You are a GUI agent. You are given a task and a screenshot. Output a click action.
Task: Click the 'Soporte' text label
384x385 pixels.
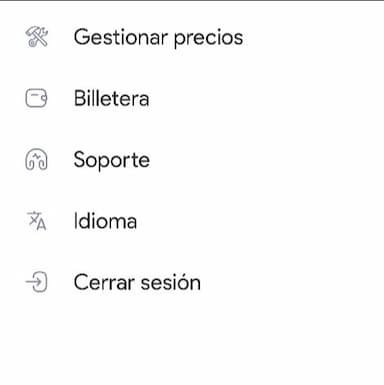112,161
